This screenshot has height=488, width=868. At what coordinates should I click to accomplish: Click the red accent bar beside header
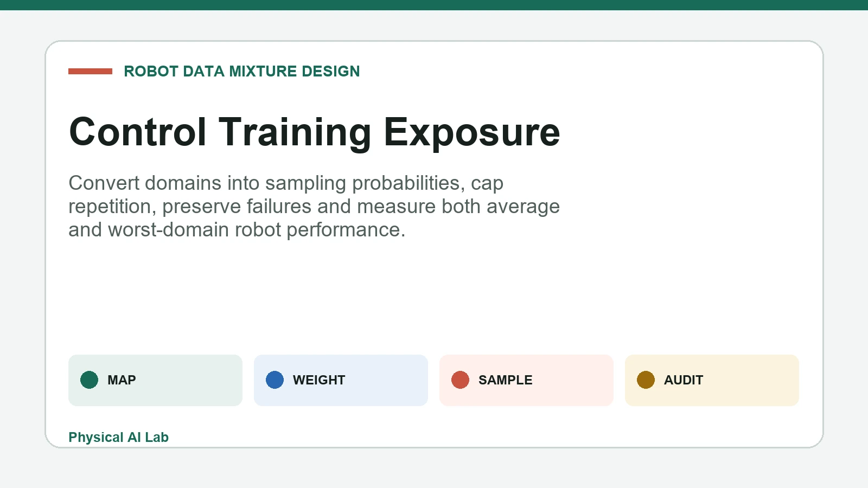(90, 71)
